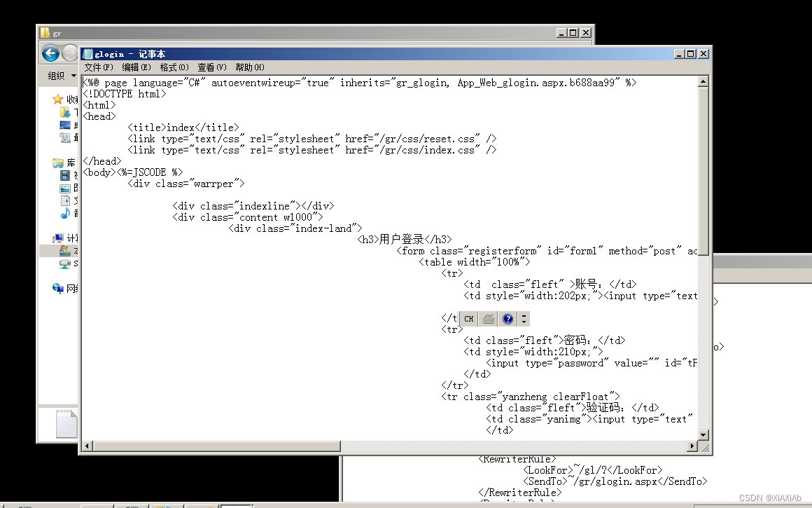
Task: Select the Computer icon in Explorer sidebar
Action: pos(57,238)
